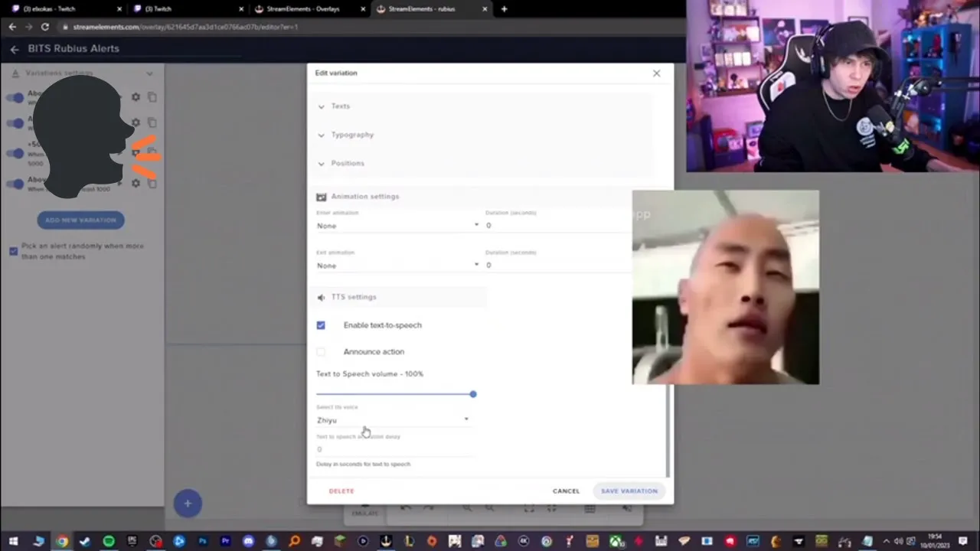Click ADD NEW VARIATION button
The height and width of the screenshot is (551, 980).
coord(80,220)
